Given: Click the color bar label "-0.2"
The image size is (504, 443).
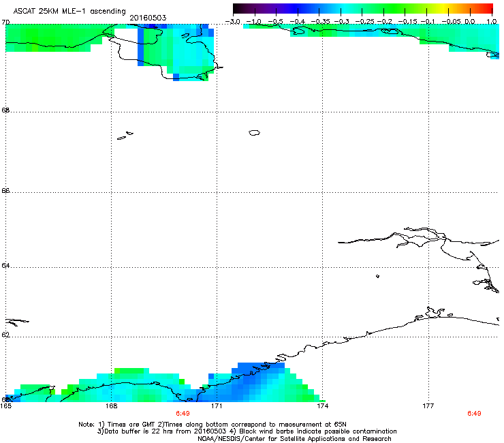Looking at the screenshot, I should pyautogui.click(x=385, y=22).
